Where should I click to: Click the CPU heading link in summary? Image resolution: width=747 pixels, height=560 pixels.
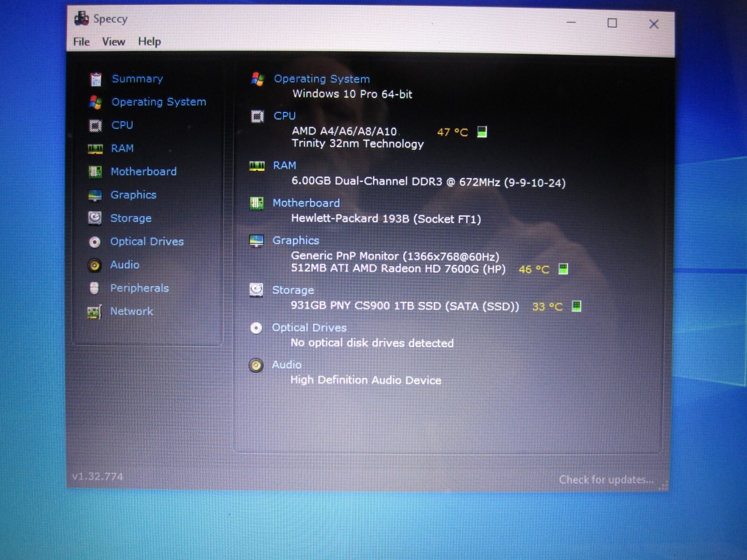click(x=284, y=116)
